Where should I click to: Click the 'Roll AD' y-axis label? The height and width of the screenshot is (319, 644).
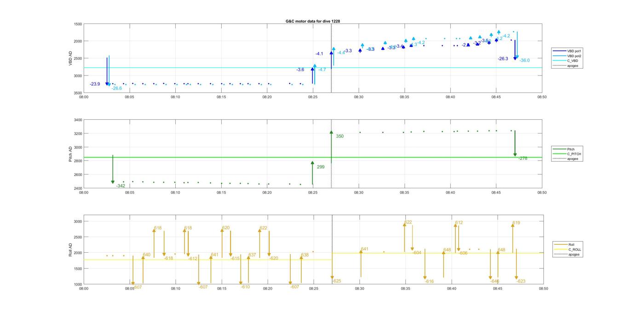point(70,250)
